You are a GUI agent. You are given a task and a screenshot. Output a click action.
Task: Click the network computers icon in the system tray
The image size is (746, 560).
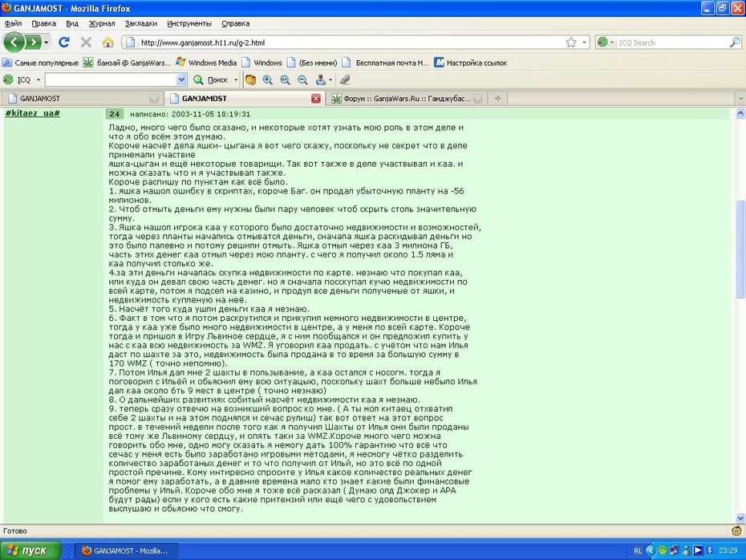(674, 550)
